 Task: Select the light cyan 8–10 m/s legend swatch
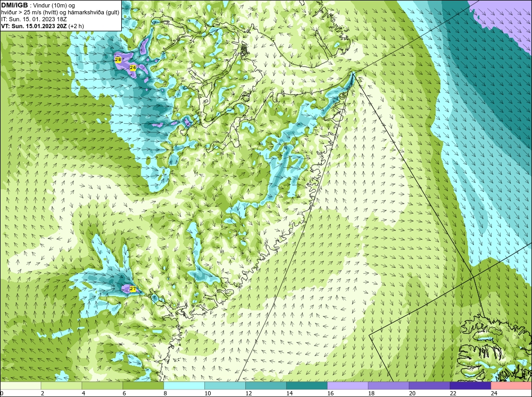(184, 386)
